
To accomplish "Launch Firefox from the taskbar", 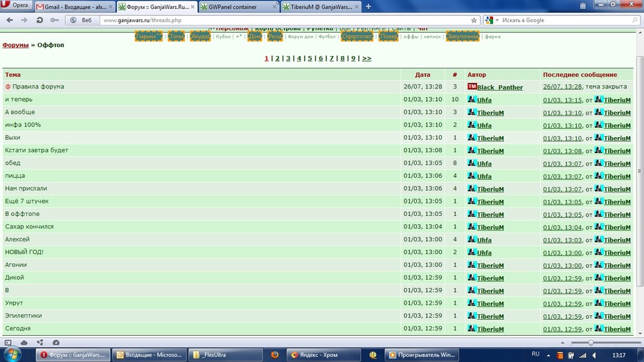I will tap(275, 354).
